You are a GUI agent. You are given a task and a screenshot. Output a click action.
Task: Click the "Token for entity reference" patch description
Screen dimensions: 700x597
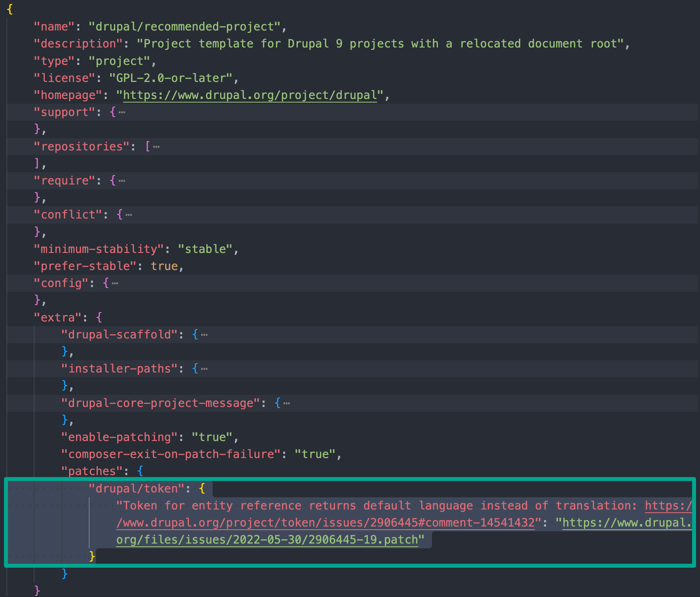click(377, 506)
